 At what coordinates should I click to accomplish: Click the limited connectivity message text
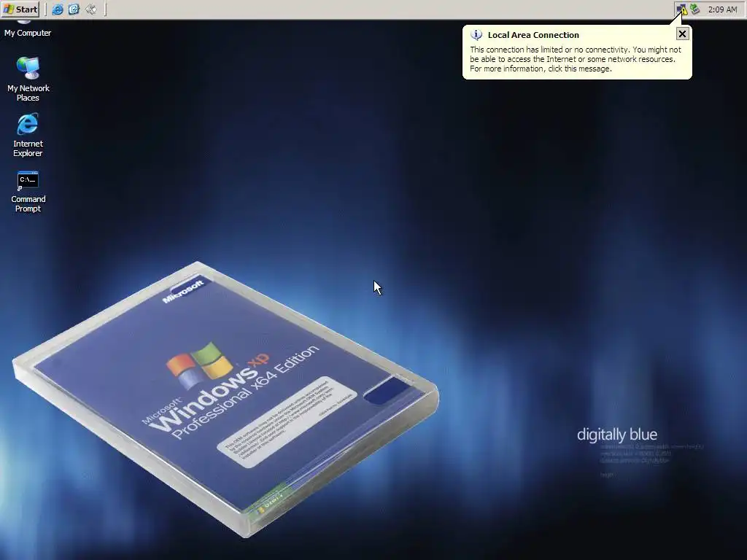576,59
